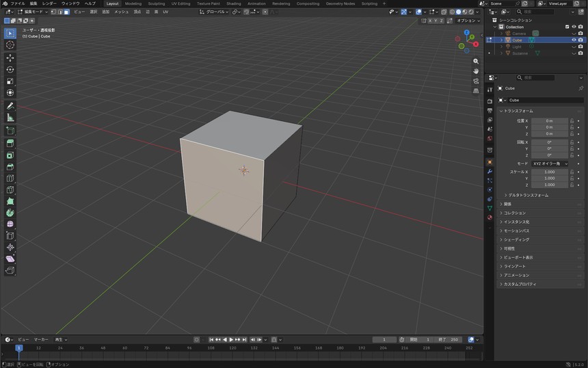Open the XYZ オイラー角 rotation mode dropdown

tap(550, 163)
